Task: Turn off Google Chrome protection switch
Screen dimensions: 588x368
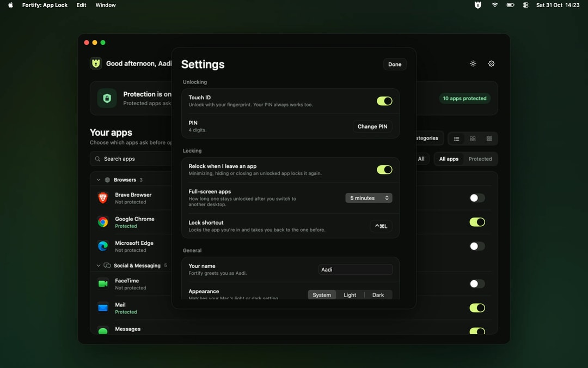Action: coord(477,222)
